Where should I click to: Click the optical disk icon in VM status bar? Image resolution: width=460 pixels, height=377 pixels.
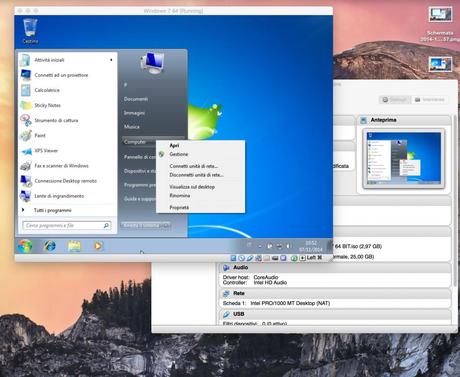(x=242, y=258)
